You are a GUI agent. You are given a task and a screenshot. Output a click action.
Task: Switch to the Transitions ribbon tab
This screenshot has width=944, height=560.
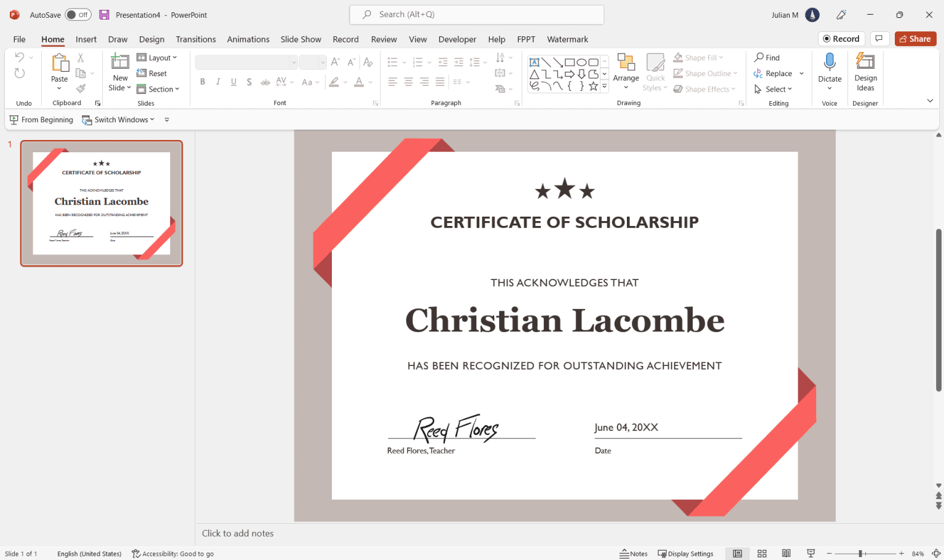click(195, 39)
